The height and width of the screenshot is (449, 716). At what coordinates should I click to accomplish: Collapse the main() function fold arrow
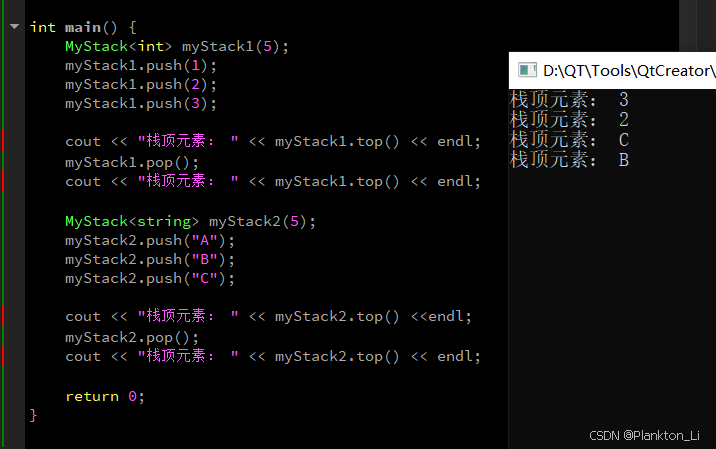[14, 27]
